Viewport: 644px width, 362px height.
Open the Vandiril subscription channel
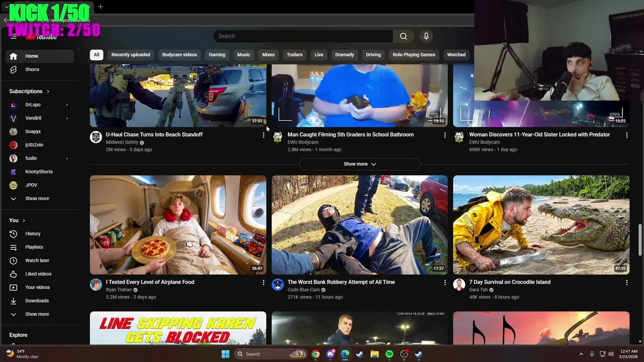(x=39, y=118)
